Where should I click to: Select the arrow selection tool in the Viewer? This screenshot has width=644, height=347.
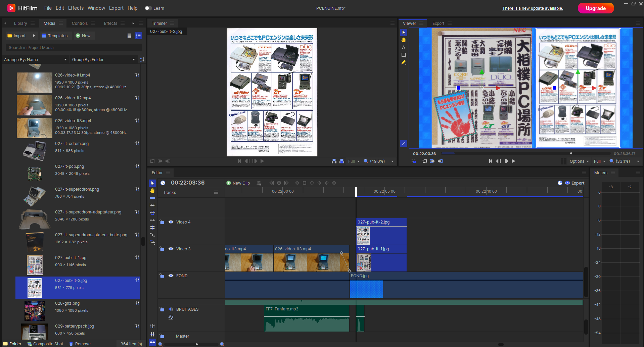(404, 33)
